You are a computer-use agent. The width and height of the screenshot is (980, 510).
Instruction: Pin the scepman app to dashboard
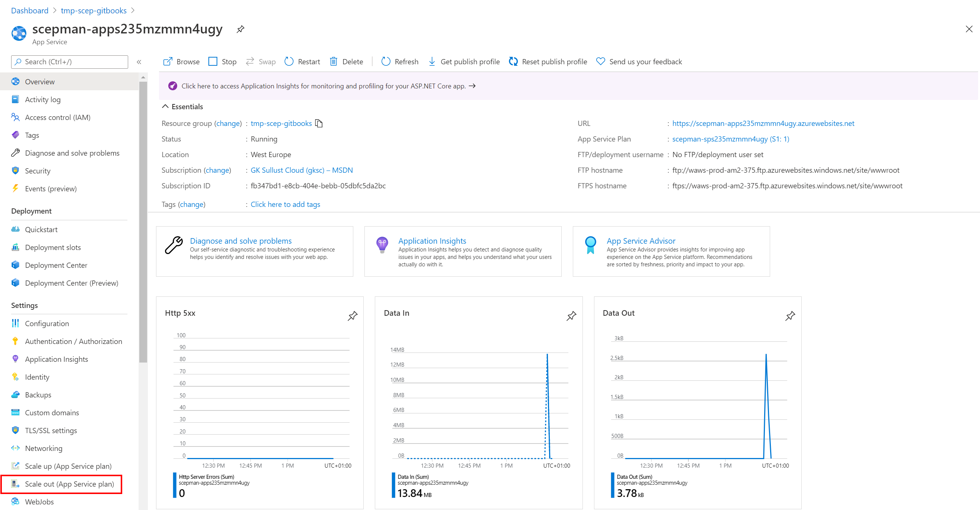240,29
